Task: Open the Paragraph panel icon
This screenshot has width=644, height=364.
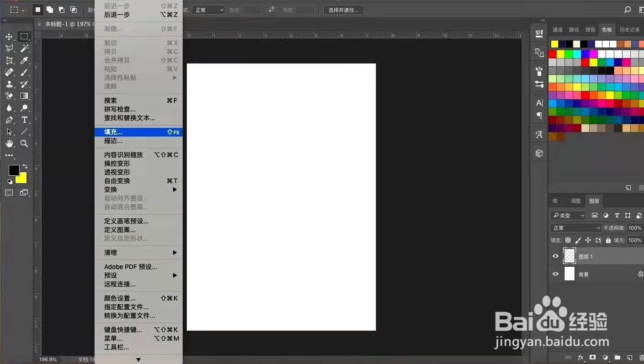Action: pyautogui.click(x=539, y=116)
